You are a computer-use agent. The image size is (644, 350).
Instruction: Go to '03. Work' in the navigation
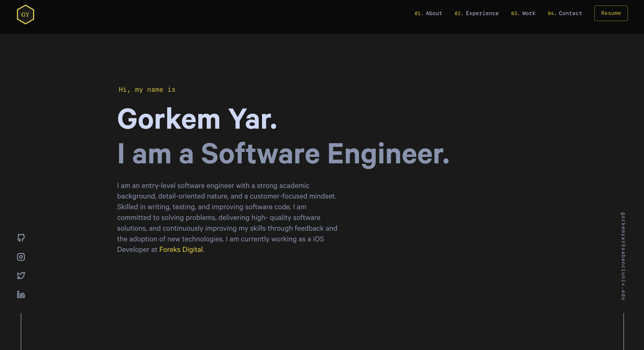523,13
